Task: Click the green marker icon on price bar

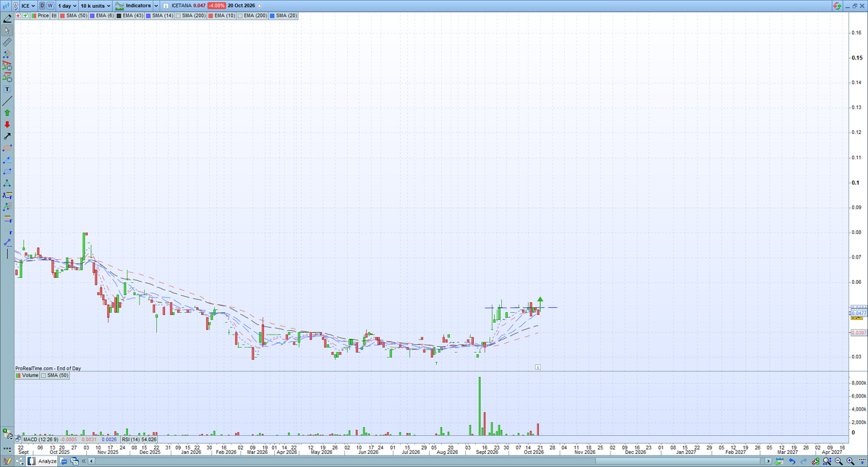Action: tap(25, 15)
